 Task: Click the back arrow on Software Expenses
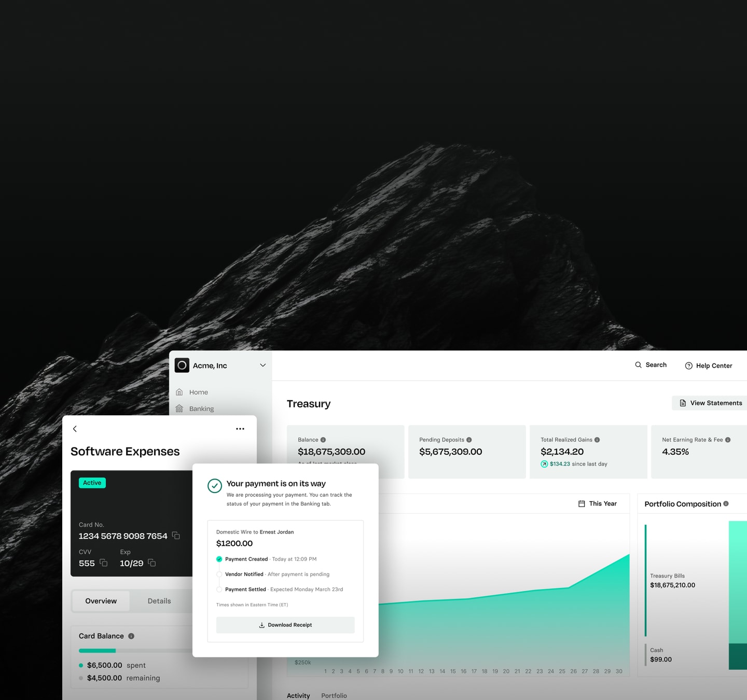[75, 429]
